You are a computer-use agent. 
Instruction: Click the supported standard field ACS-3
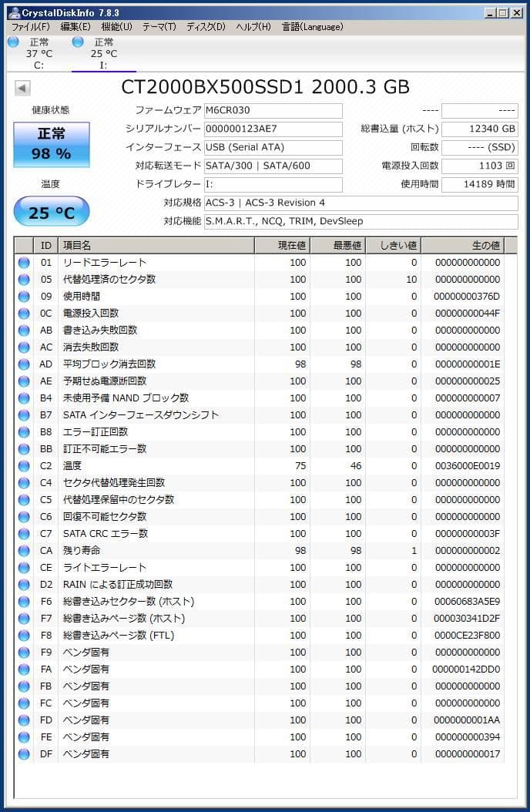361,203
